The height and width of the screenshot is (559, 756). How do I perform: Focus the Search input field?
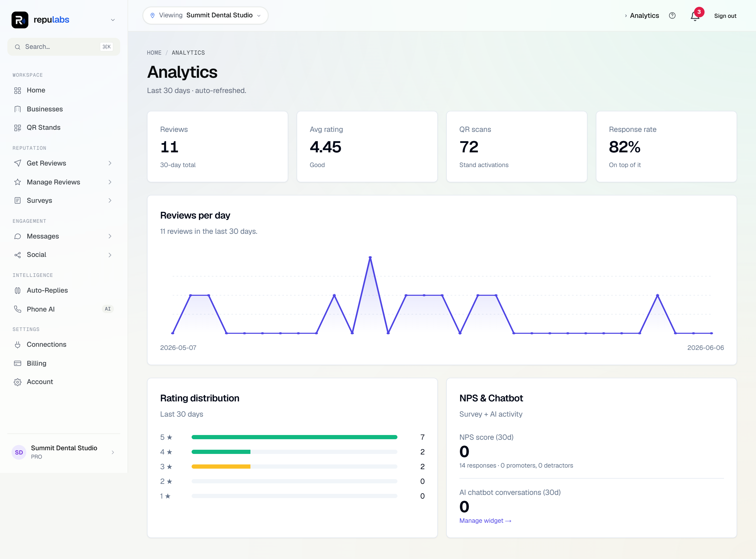(x=64, y=47)
